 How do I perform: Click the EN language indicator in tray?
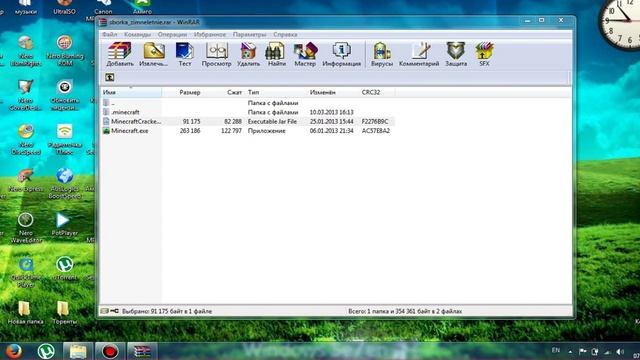coord(556,350)
